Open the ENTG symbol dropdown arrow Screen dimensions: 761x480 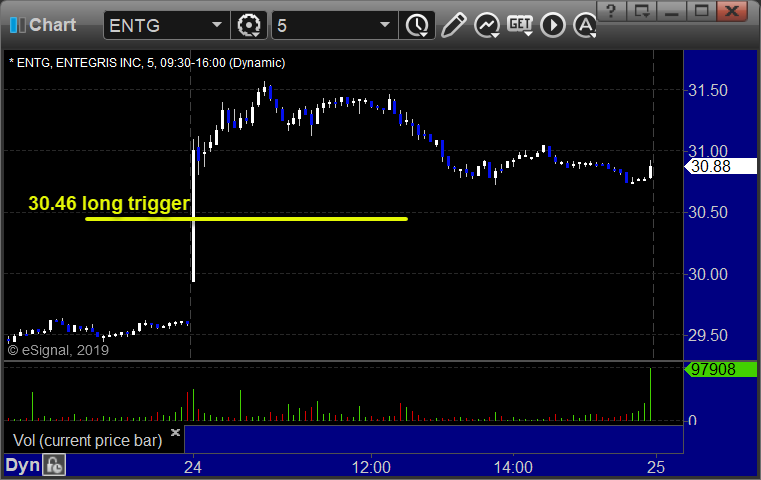click(x=217, y=25)
